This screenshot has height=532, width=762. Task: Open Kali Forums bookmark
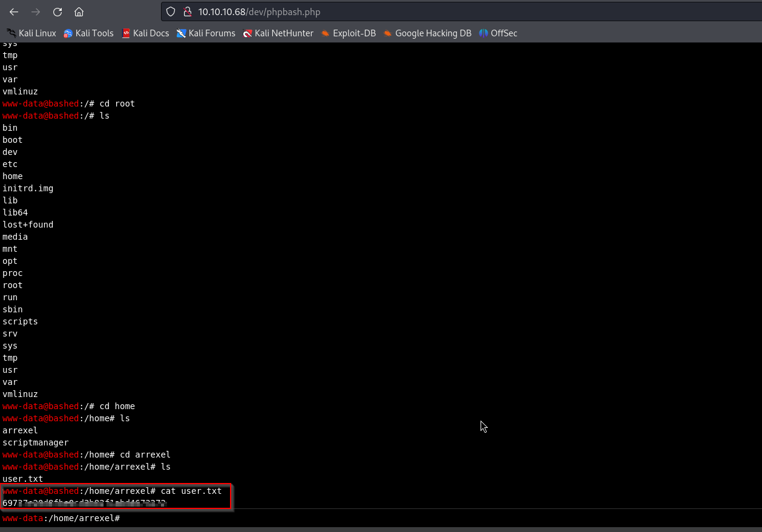206,33
